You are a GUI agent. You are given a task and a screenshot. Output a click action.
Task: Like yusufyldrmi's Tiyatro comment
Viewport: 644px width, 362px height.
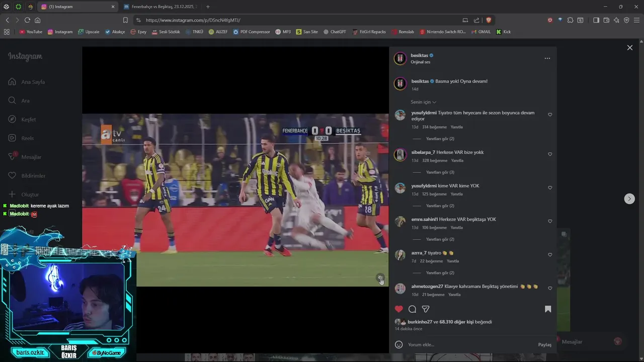coord(550,115)
